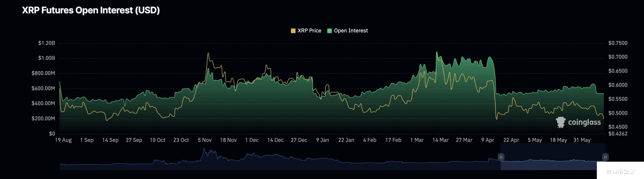
Task: Click the 19 Aug date on the x-axis
Action: pos(63,140)
